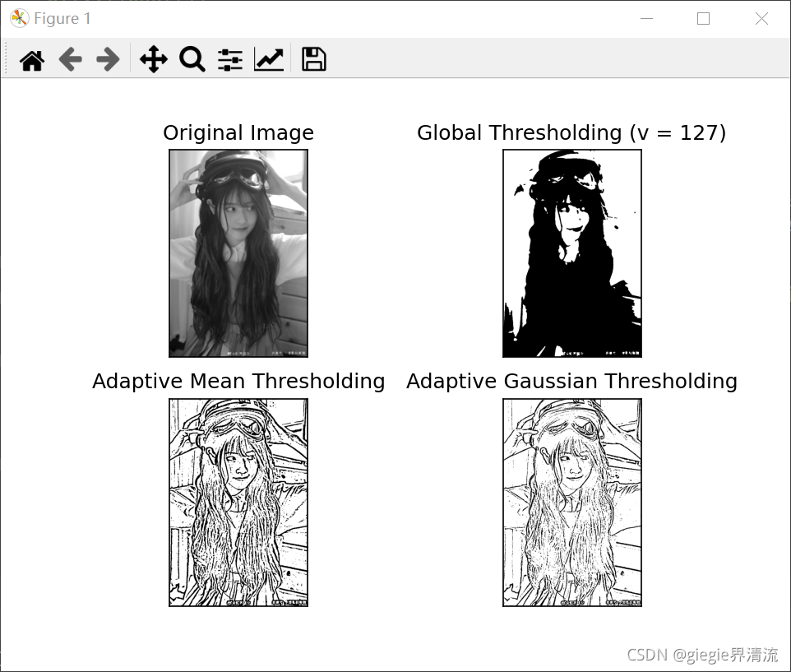Select the Zoom to rectangle tool
This screenshot has height=672, width=791.
[192, 59]
